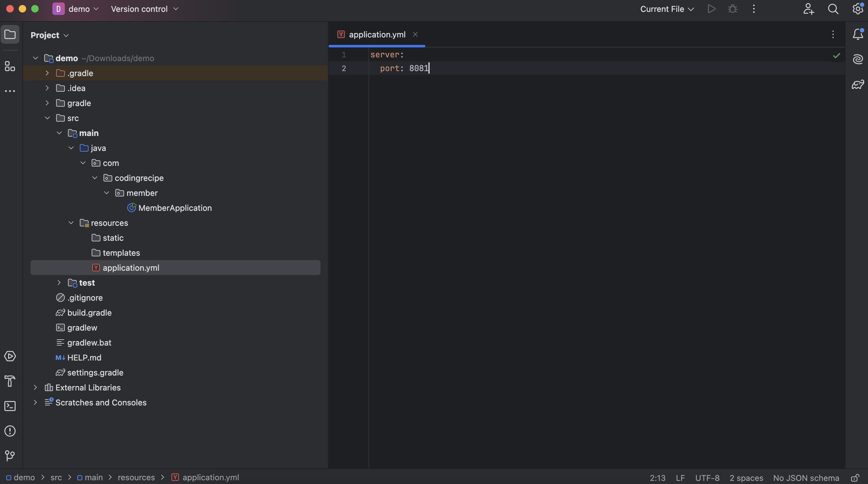This screenshot has height=484, width=868.
Task: Collapse the java folder
Action: [x=71, y=148]
